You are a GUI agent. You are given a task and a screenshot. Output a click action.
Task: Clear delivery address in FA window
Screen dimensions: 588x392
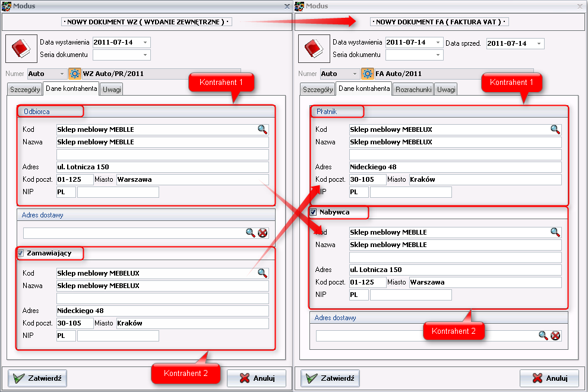coord(555,336)
